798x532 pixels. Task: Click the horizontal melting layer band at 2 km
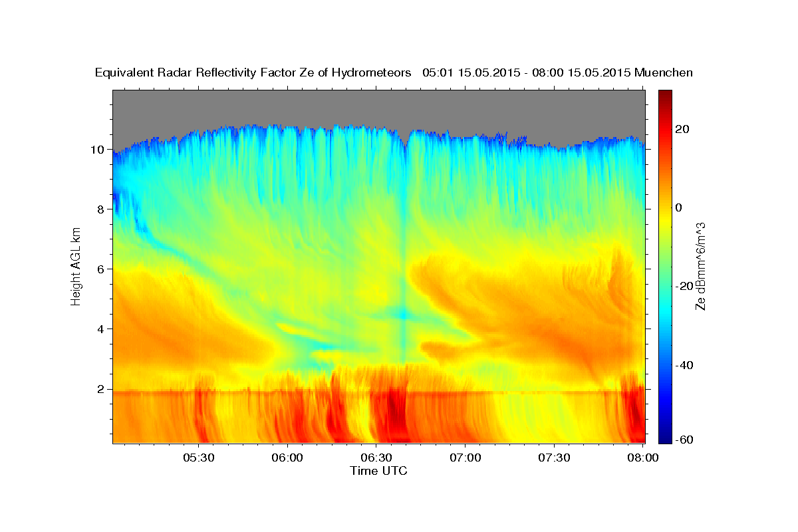click(x=379, y=393)
